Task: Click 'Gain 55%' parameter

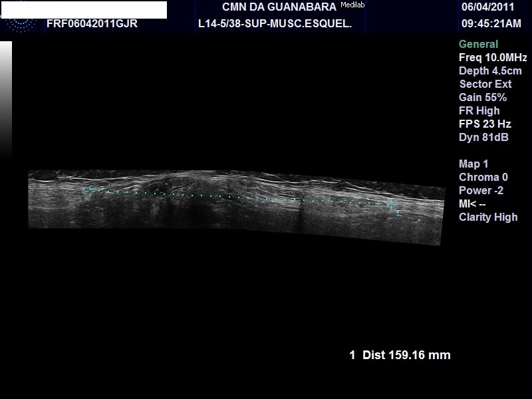Action: (x=483, y=97)
